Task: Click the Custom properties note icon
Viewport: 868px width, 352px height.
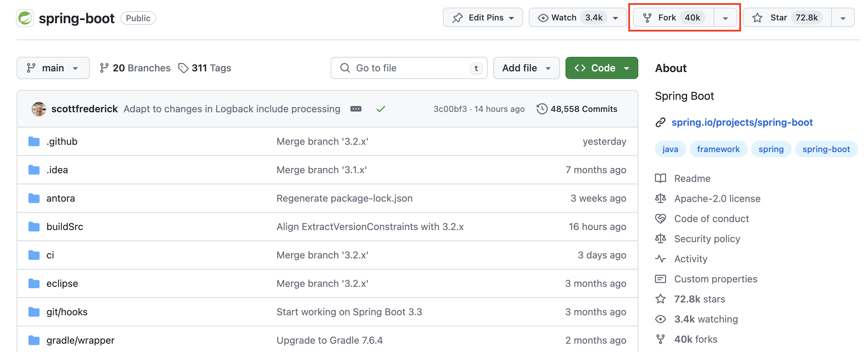Action: pyautogui.click(x=661, y=279)
